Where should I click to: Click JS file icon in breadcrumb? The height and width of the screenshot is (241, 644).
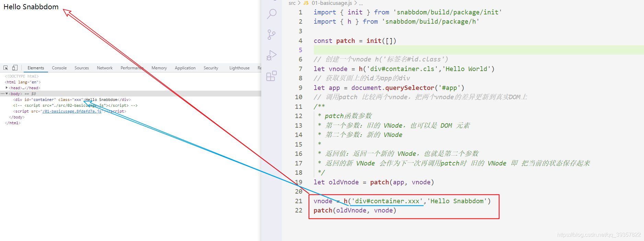pos(306,3)
